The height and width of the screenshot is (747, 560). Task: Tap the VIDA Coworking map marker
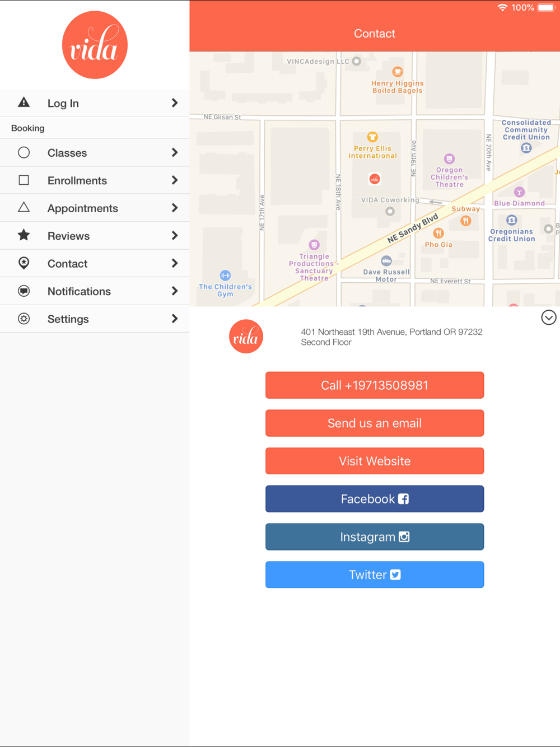pos(390,211)
